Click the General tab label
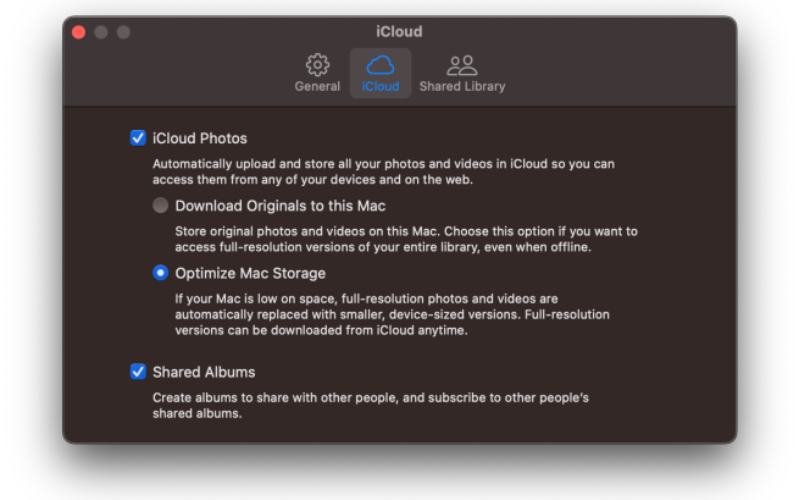799x500 pixels. [x=317, y=86]
